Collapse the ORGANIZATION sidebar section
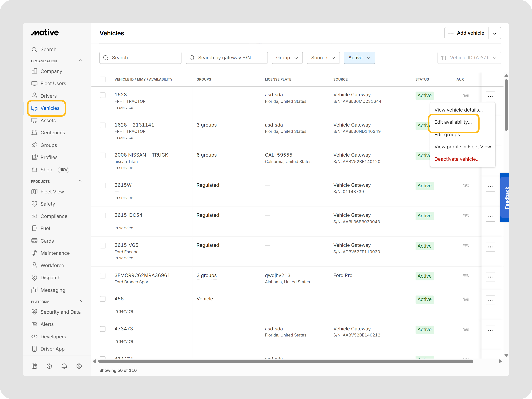Viewport: 532px width, 399px height. [x=80, y=61]
